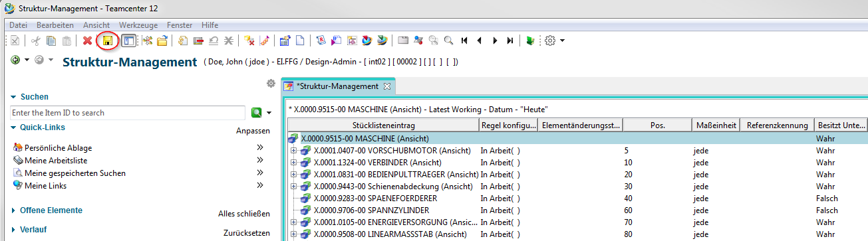This screenshot has height=241, width=868.
Task: Click the skip-to-first arrow icon
Action: 464,40
